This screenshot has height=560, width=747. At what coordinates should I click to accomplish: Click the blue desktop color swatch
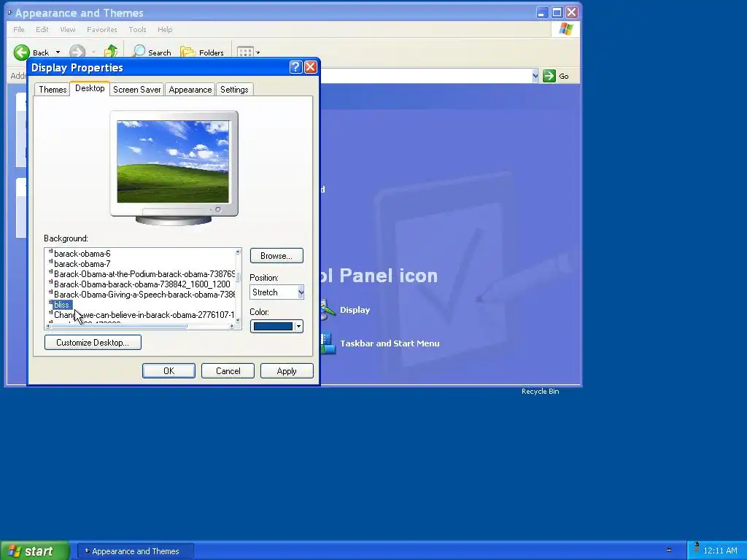tap(273, 326)
